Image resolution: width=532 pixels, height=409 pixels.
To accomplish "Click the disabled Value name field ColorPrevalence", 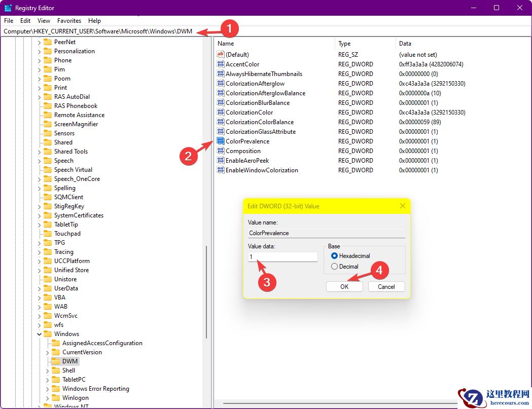I will (327, 233).
